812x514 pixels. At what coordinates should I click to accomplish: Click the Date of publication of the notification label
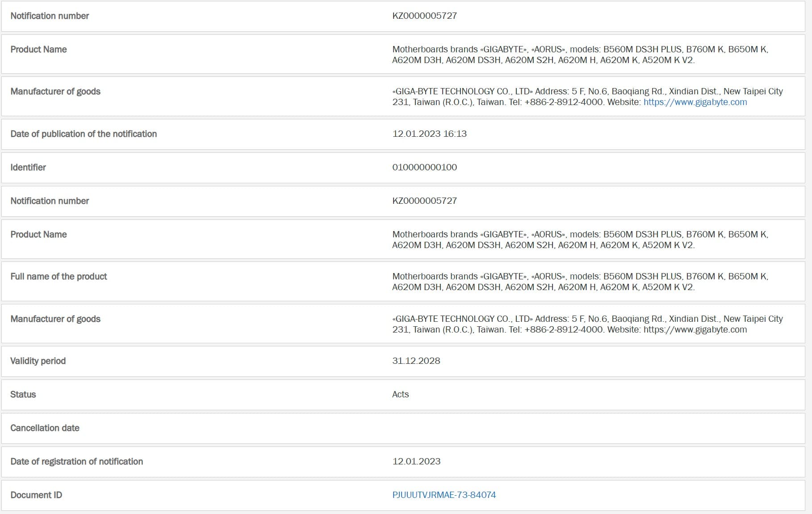point(84,134)
